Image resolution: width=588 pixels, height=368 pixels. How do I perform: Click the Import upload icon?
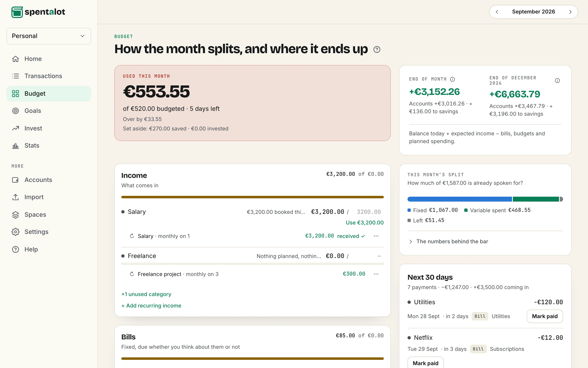(16, 197)
